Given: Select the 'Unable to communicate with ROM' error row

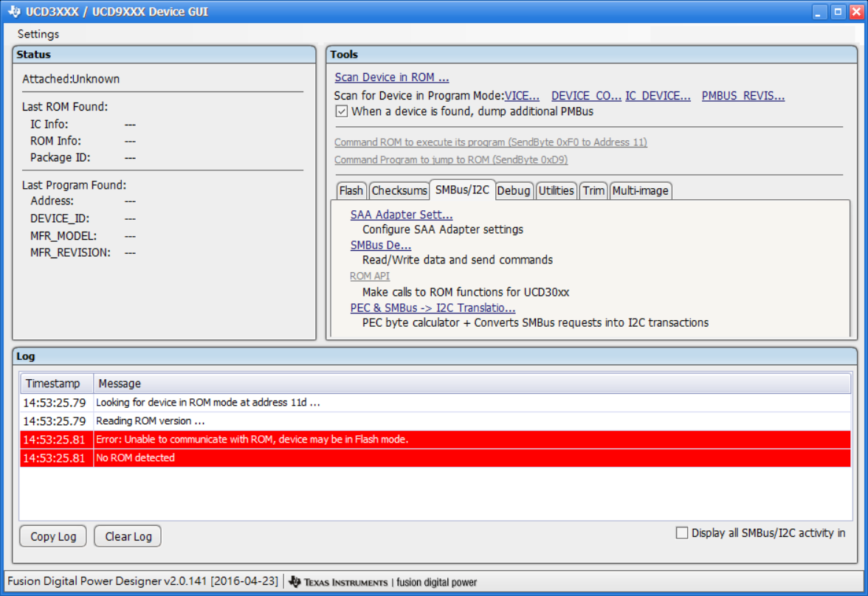Looking at the screenshot, I should click(x=435, y=440).
